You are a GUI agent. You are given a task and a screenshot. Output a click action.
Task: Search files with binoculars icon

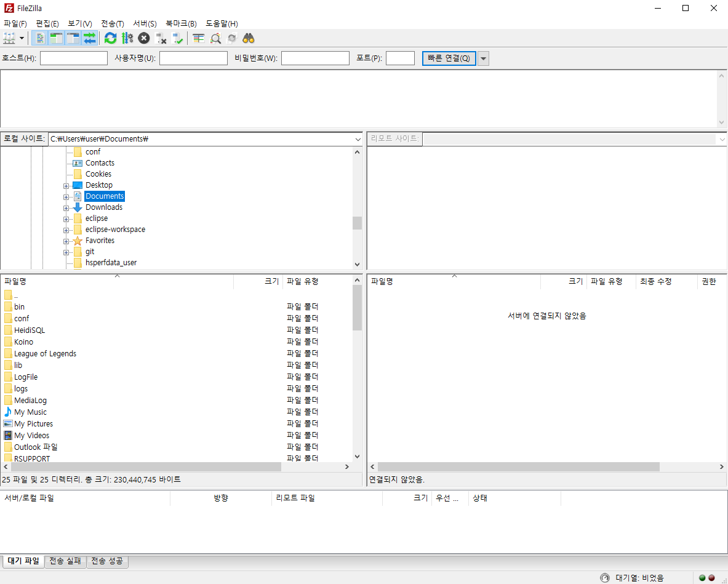point(249,38)
